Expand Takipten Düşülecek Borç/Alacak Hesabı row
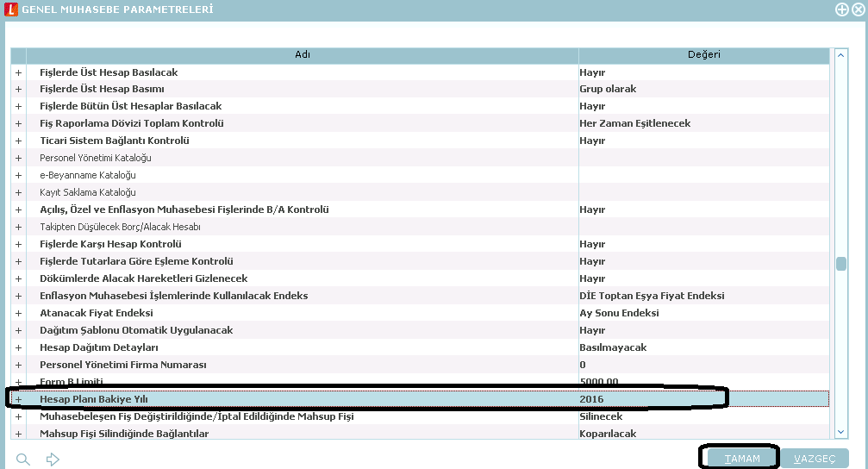The width and height of the screenshot is (868, 469). click(18, 227)
